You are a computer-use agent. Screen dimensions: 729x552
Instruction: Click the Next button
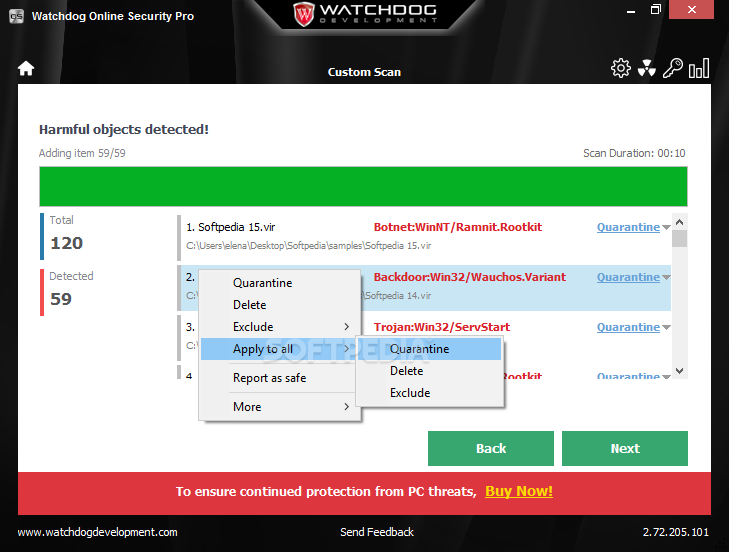pos(624,448)
